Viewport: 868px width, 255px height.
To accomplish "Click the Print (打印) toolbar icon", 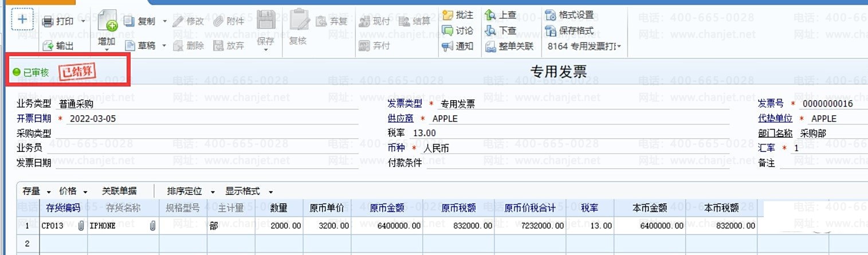I will (48, 22).
